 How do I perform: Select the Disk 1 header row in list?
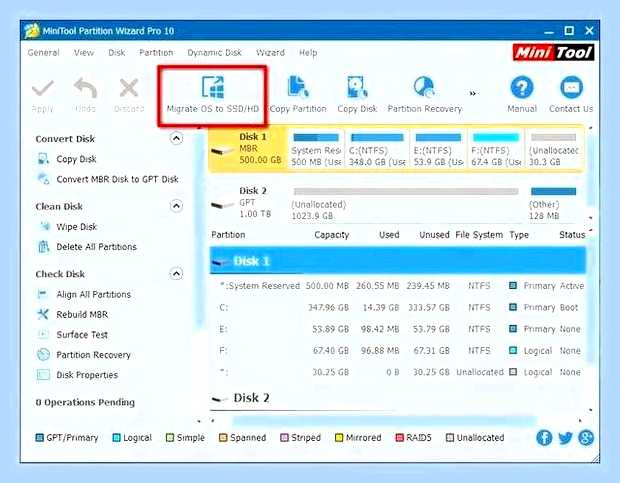tap(398, 260)
